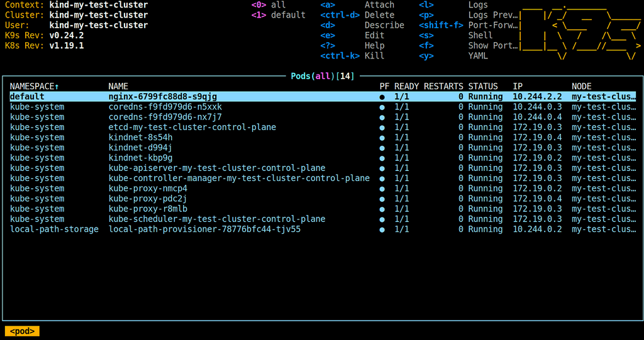Click the <pod> breadcrumb at the bottom
This screenshot has width=644, height=340.
pos(22,331)
